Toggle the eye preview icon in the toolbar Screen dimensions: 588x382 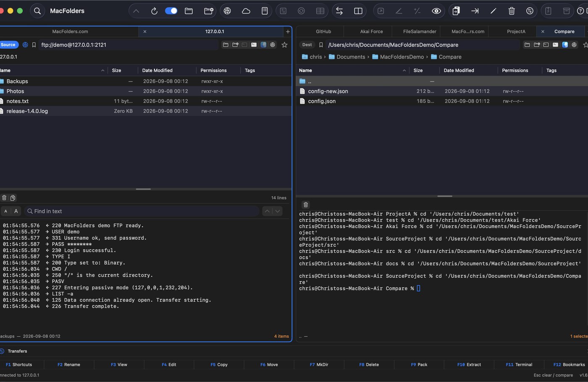[436, 11]
